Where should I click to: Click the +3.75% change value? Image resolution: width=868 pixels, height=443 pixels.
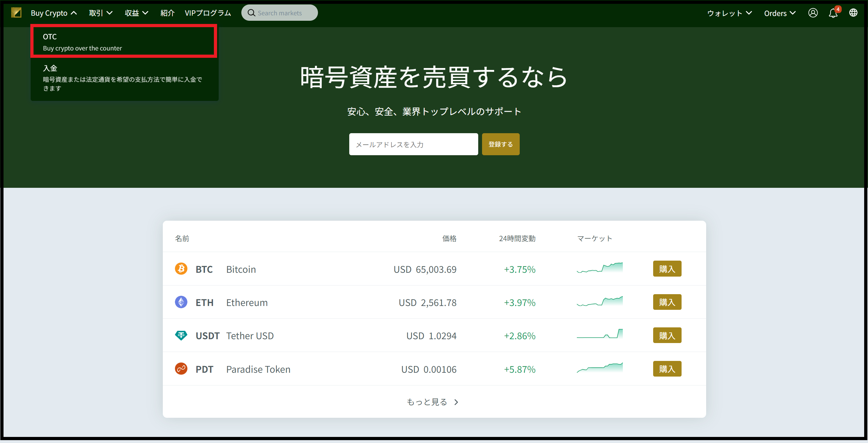click(x=520, y=269)
